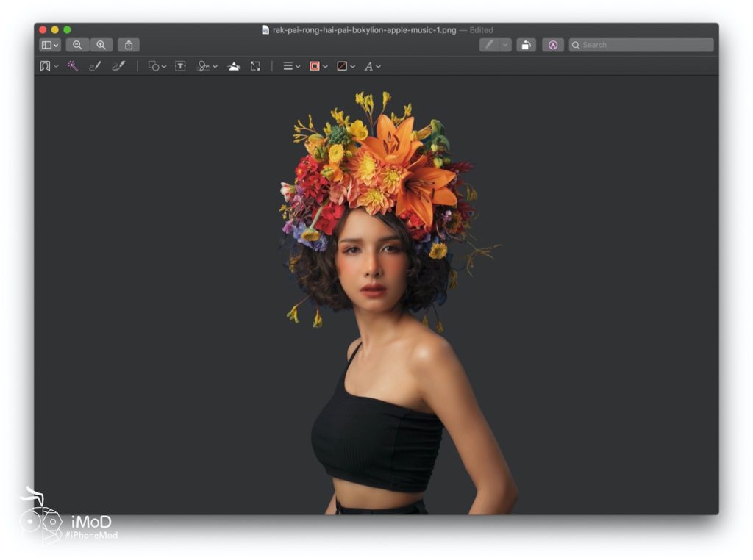Click the Highlight pen toggle
Screen dimensions: 753x560
[x=489, y=45]
